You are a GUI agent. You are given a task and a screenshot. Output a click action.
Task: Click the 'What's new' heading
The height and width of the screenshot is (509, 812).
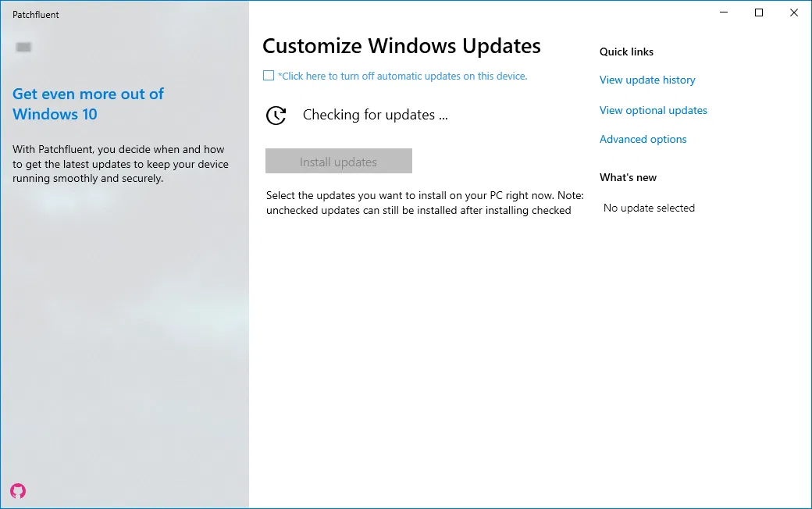[x=628, y=178]
